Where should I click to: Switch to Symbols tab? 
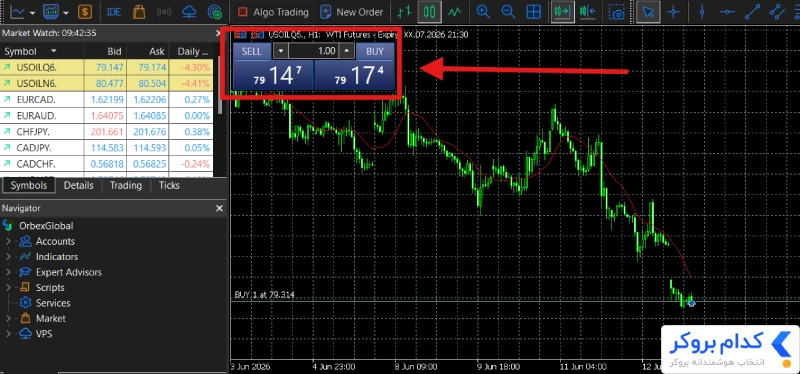[29, 185]
